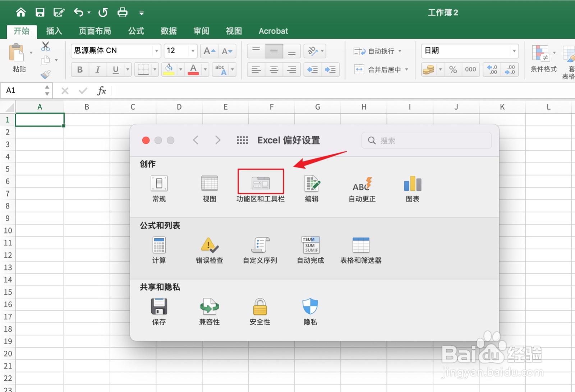Image resolution: width=575 pixels, height=392 pixels.
Task: Open AutoComplete (自动完成) preferences
Action: (310, 250)
